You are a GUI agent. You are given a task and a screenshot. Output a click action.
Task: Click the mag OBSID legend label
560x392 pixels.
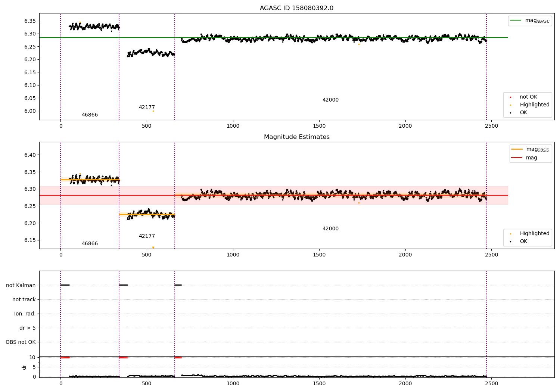point(538,149)
